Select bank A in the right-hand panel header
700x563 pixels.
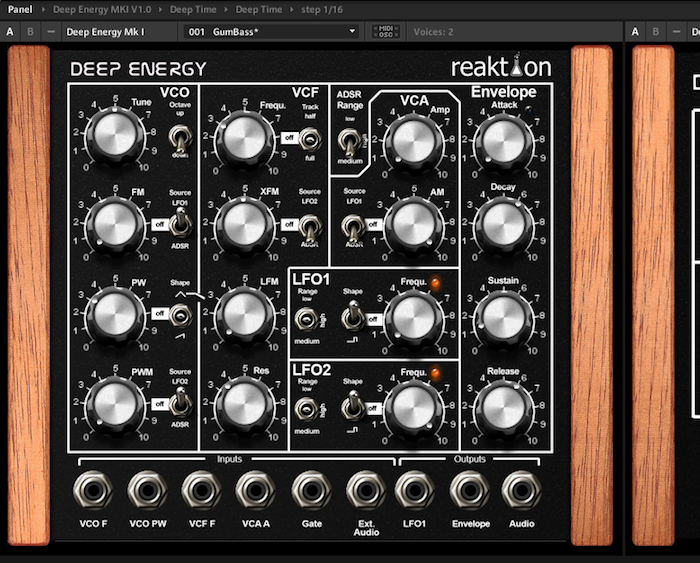tap(635, 32)
